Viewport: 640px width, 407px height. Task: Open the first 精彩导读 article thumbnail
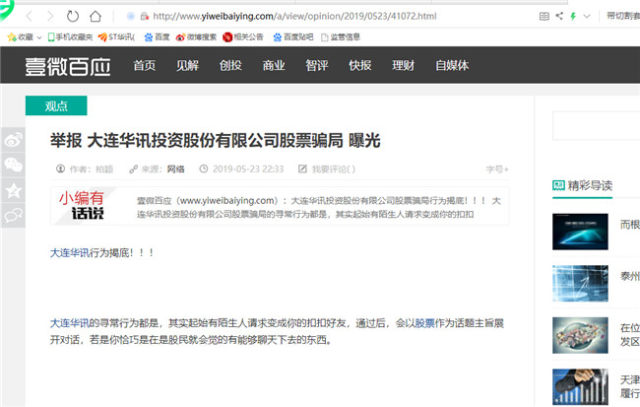(580, 231)
